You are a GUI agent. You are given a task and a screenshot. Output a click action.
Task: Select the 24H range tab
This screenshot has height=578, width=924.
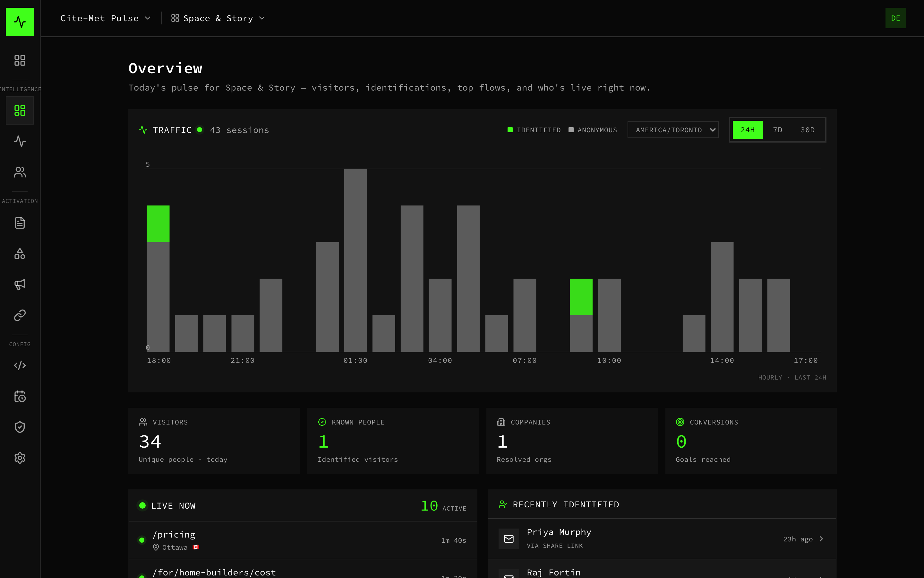pyautogui.click(x=748, y=130)
